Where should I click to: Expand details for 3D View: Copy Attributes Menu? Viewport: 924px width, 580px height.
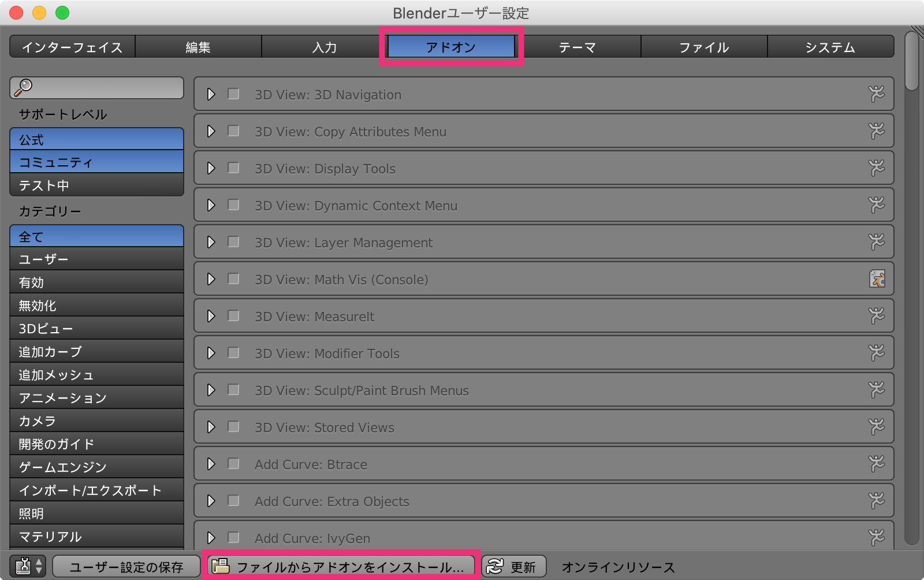click(210, 131)
